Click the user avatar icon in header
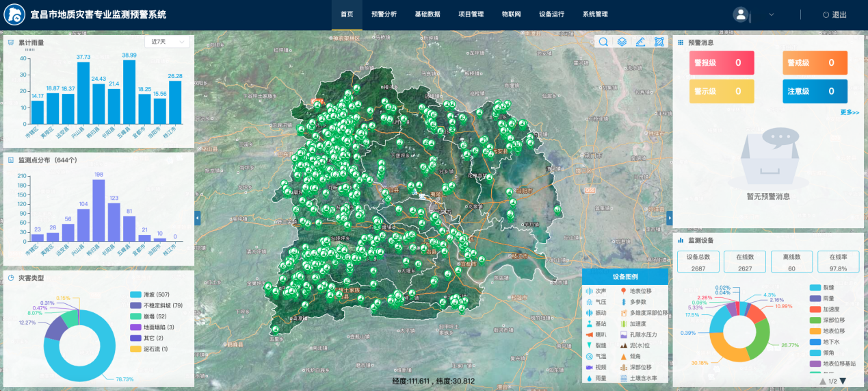The width and height of the screenshot is (868, 391). click(x=740, y=14)
